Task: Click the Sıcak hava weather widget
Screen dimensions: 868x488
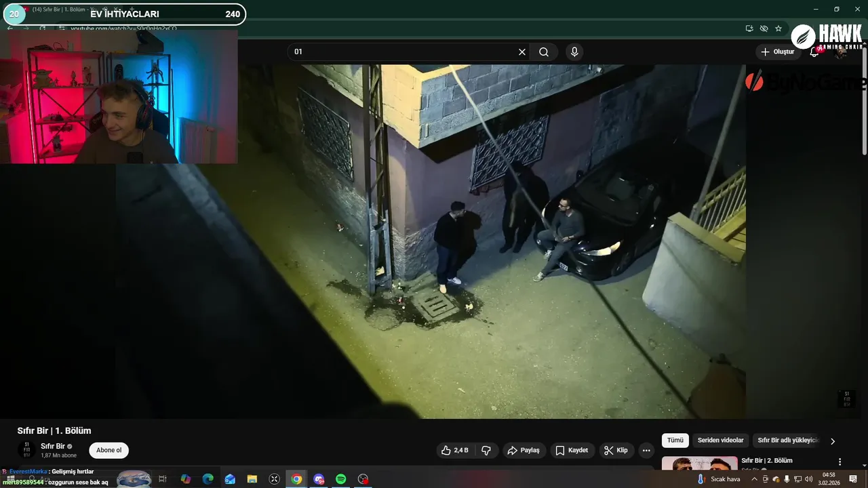Action: pos(718,479)
